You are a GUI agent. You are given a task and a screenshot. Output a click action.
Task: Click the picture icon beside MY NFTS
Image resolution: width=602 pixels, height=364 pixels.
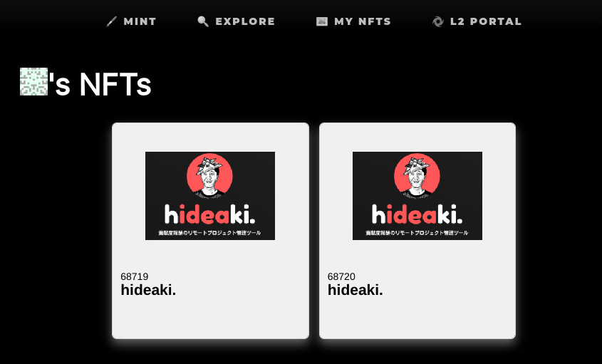[x=322, y=21]
